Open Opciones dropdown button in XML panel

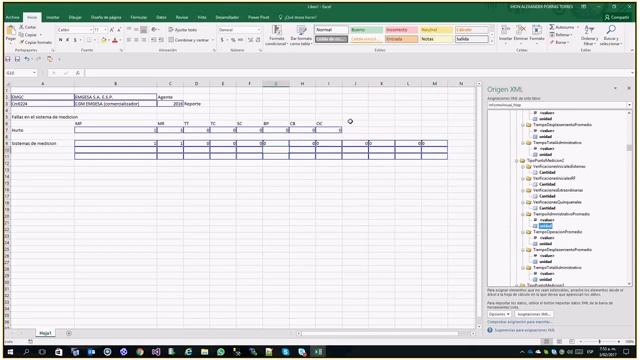(499, 314)
